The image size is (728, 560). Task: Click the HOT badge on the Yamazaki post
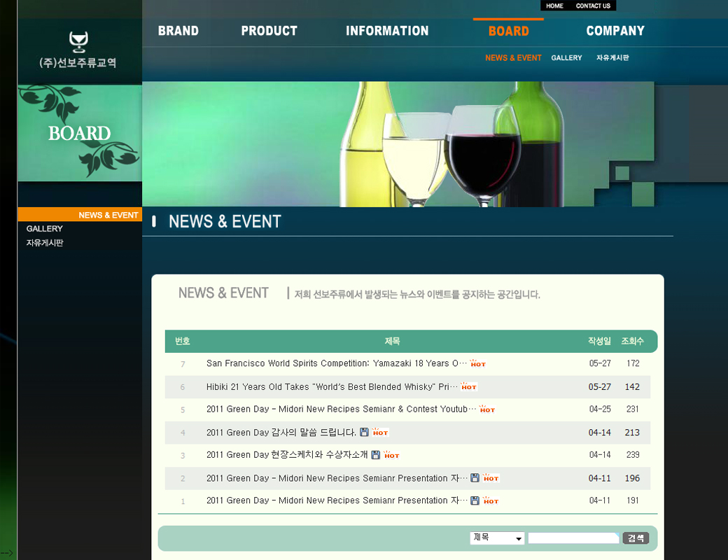point(478,363)
